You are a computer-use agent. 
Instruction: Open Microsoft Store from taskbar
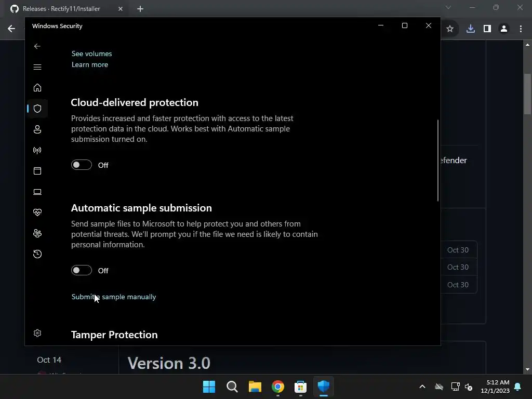pos(301,387)
